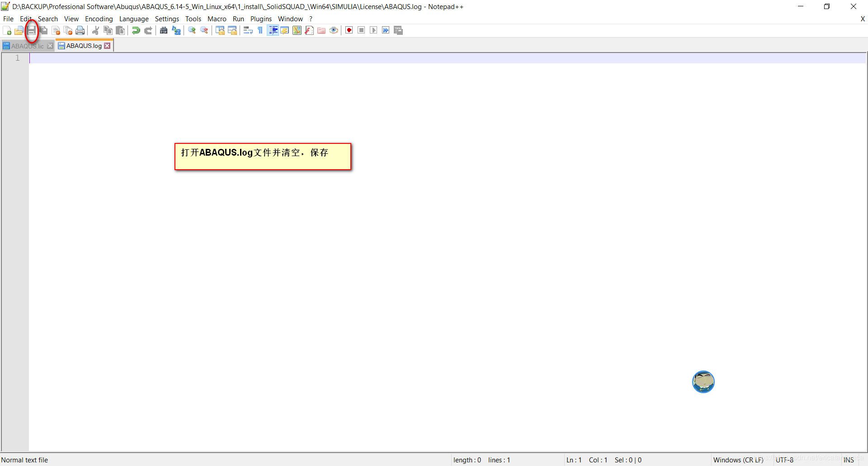
Task: Click the Save All toolbar icon
Action: pos(43,30)
